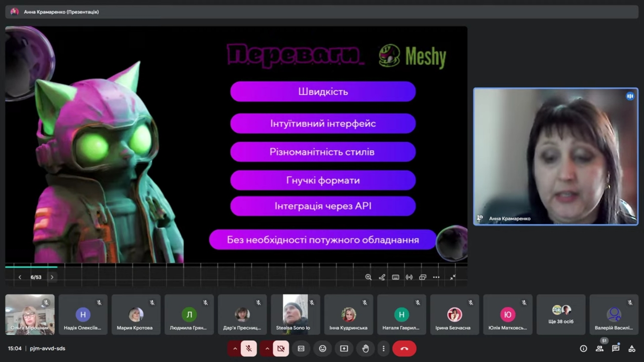Click 'Без необхідності потужного обладнання' pill

click(x=323, y=239)
